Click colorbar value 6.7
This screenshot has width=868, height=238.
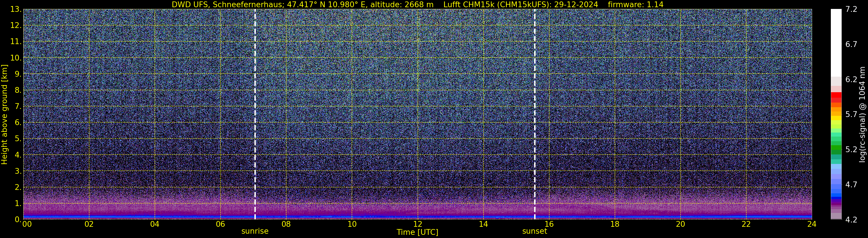[851, 44]
